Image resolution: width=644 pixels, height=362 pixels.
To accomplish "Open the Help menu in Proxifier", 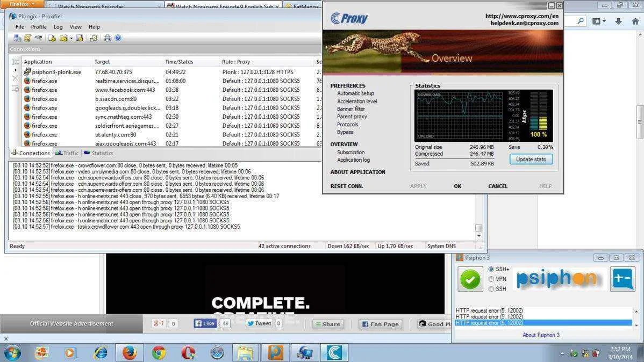I will pos(94,27).
